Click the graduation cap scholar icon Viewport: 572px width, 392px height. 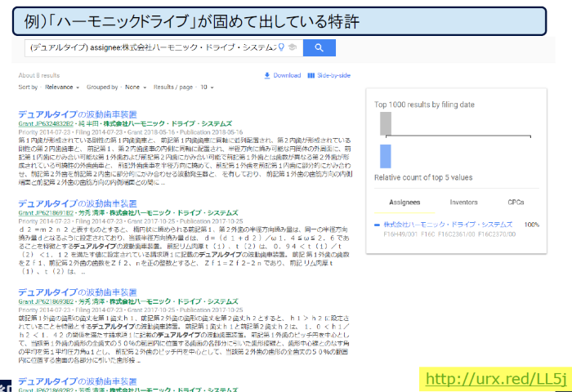click(x=293, y=47)
